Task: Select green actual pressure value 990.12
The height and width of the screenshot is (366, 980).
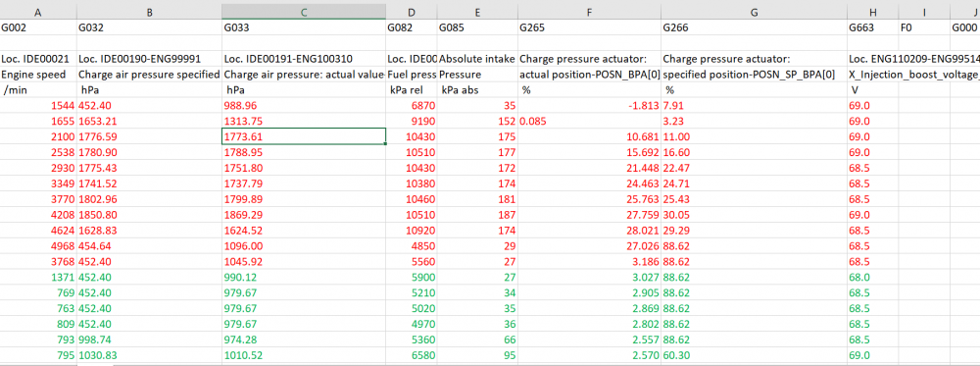Action: pos(304,278)
